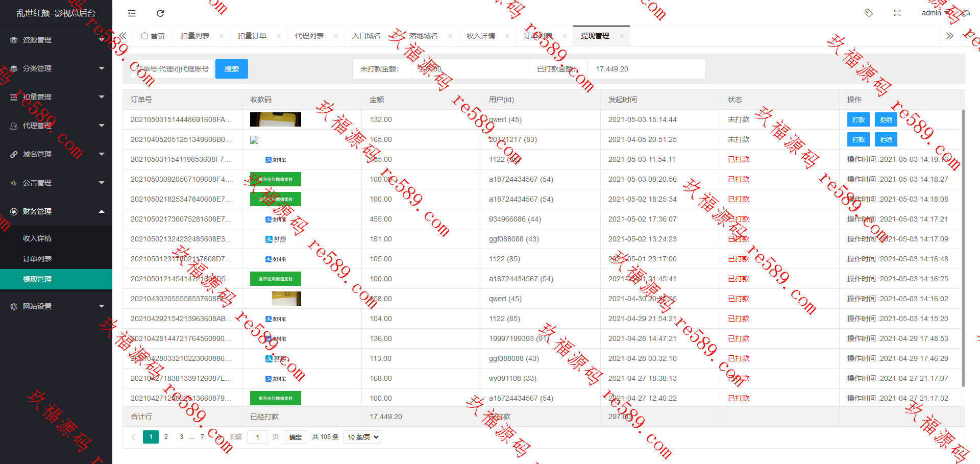Viewport: 980px width, 464px height.
Task: Close the 收入详情 tab
Action: [x=507, y=36]
